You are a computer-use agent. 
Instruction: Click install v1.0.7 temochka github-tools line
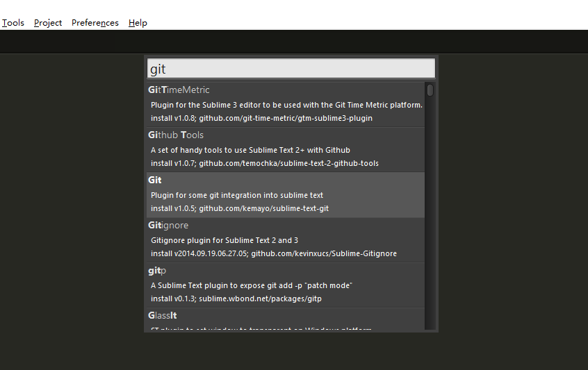(x=264, y=163)
